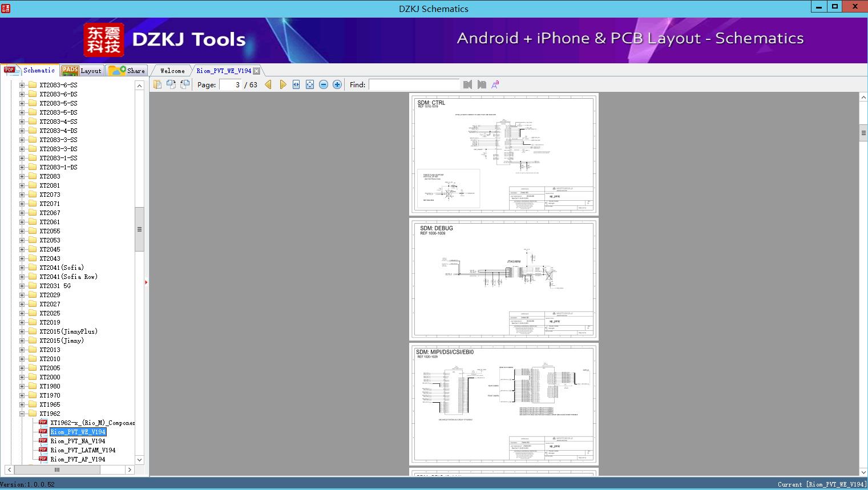
Task: Open Riom_PVT_LATAM_V194 PDF file
Action: click(x=83, y=450)
